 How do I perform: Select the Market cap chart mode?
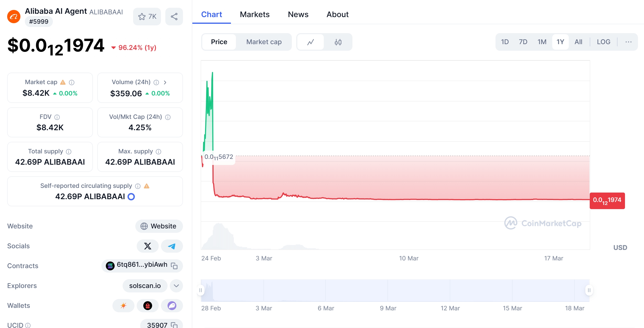click(x=264, y=42)
